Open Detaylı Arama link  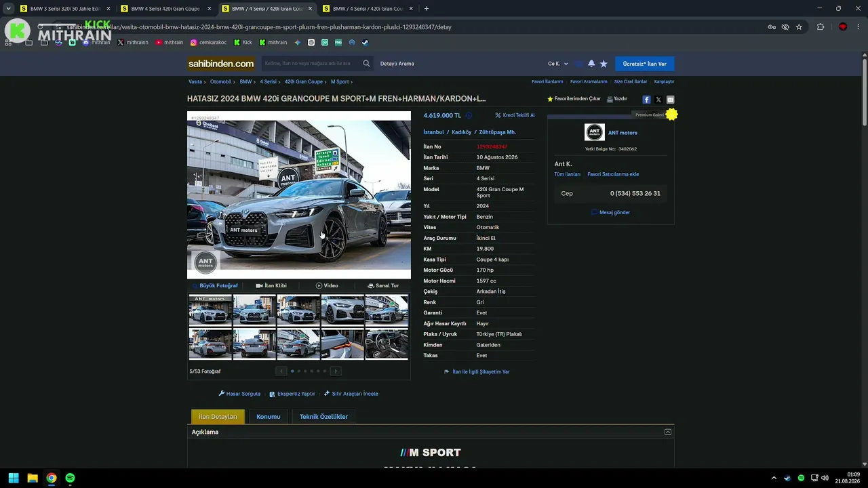[x=397, y=64]
